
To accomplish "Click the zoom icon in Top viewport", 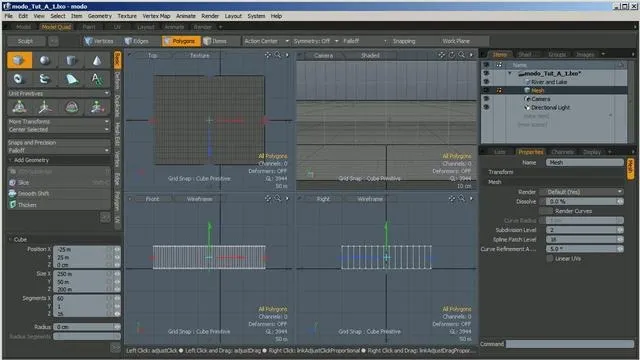I will pos(278,55).
